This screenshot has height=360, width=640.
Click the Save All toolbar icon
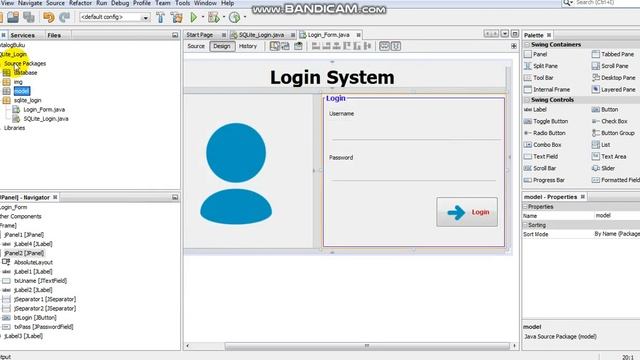[29, 17]
